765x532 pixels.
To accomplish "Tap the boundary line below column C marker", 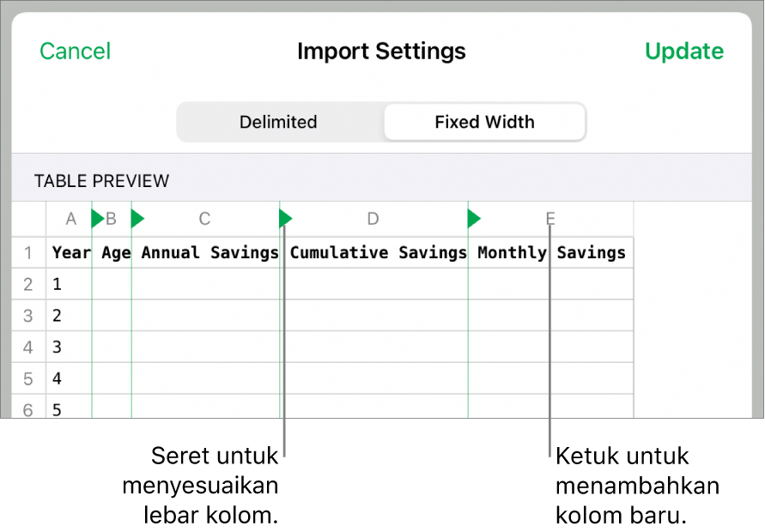I will [284, 343].
